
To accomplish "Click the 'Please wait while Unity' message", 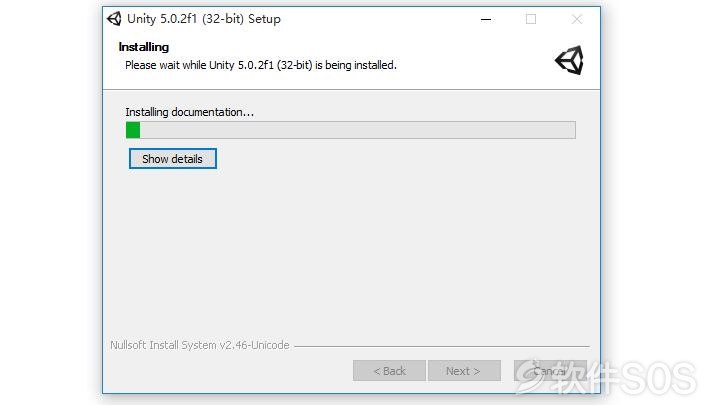I will tap(261, 65).
